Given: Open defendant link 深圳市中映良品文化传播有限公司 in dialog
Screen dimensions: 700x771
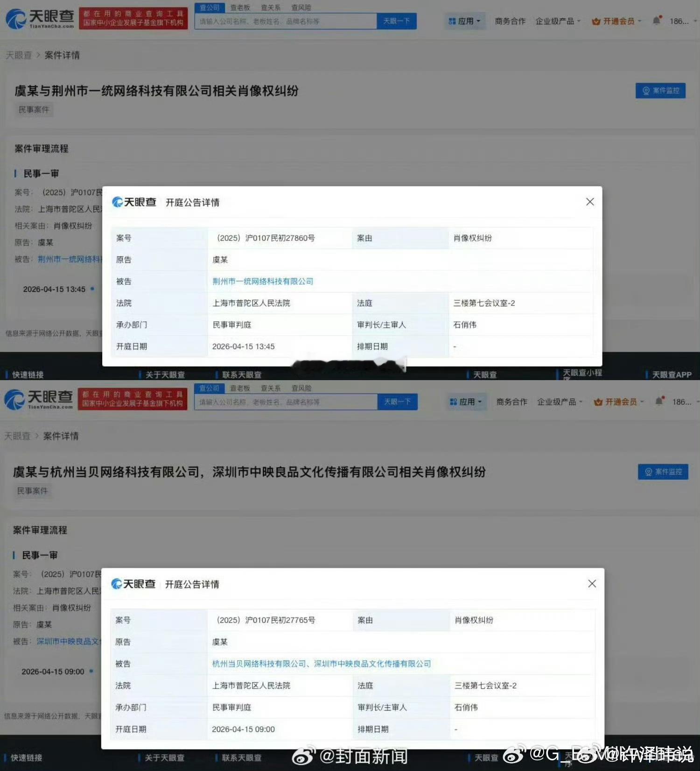Looking at the screenshot, I should pyautogui.click(x=372, y=664).
